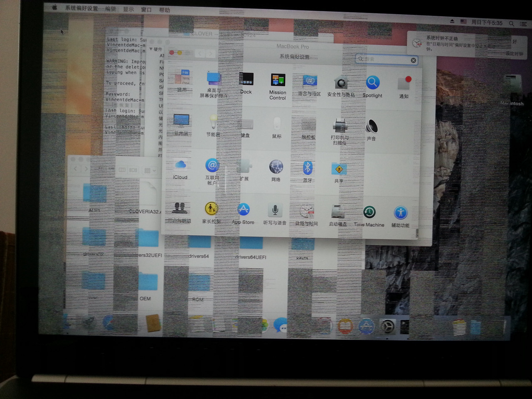The image size is (532, 399).
Task: Open 通知 (Notifications) preferences
Action: 404,87
